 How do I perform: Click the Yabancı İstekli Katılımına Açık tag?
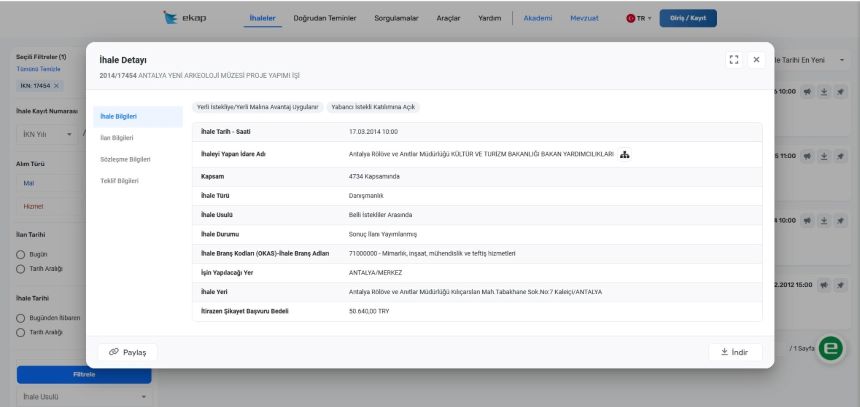pos(373,108)
